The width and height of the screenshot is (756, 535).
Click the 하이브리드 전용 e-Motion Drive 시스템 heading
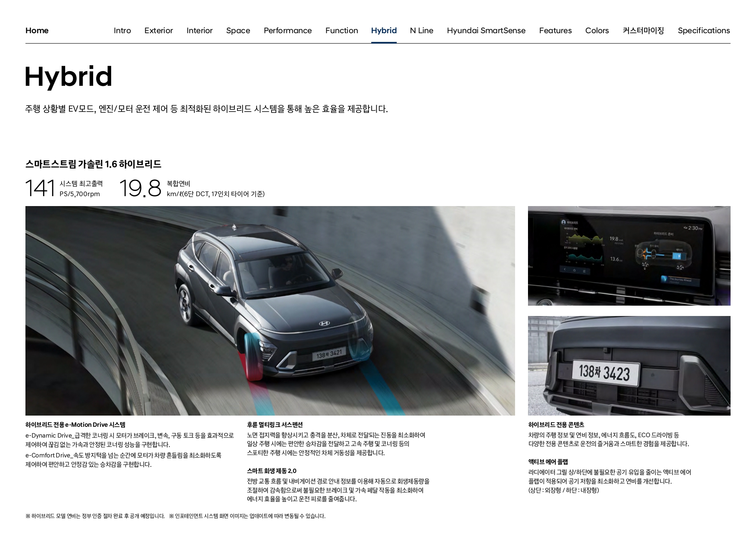[75, 425]
